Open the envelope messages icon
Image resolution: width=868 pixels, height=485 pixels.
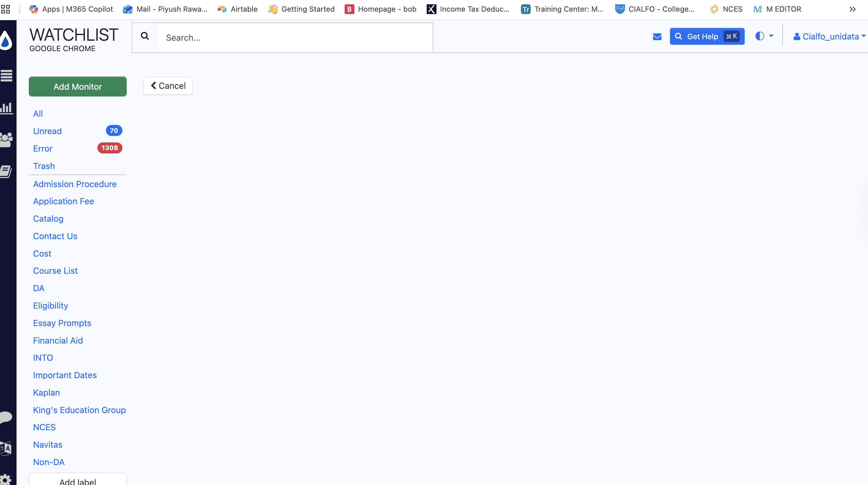657,36
